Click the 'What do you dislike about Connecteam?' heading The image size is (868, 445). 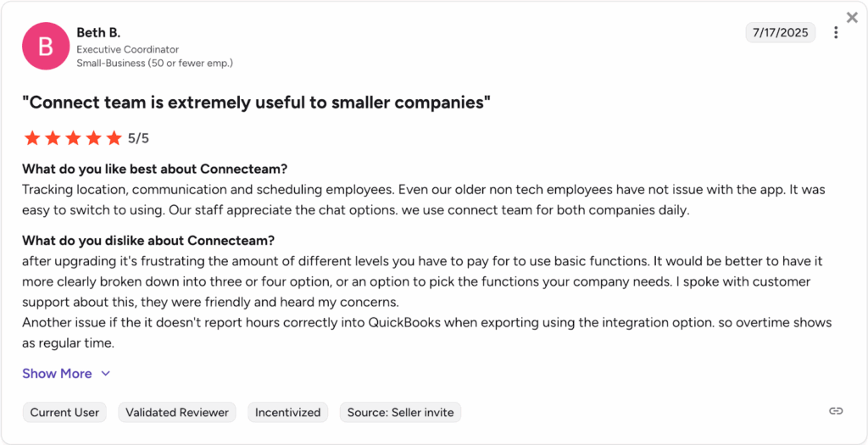(148, 241)
